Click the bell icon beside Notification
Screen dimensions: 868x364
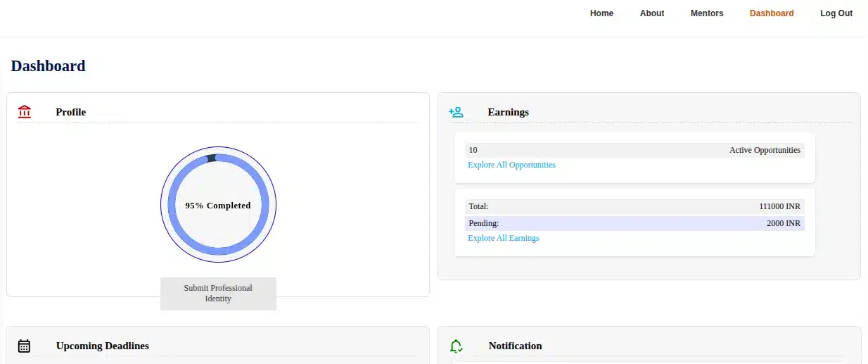(x=457, y=346)
